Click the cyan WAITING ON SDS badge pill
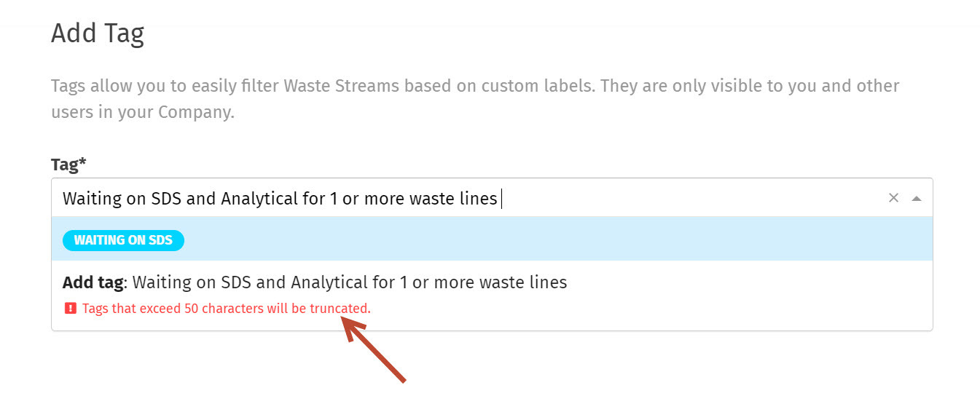980x412 pixels. point(123,240)
